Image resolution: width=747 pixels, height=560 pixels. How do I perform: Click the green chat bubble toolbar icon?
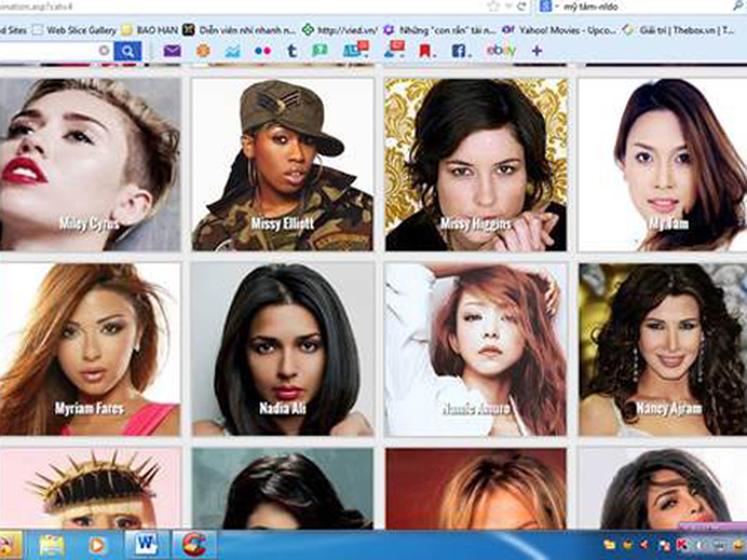point(319,51)
